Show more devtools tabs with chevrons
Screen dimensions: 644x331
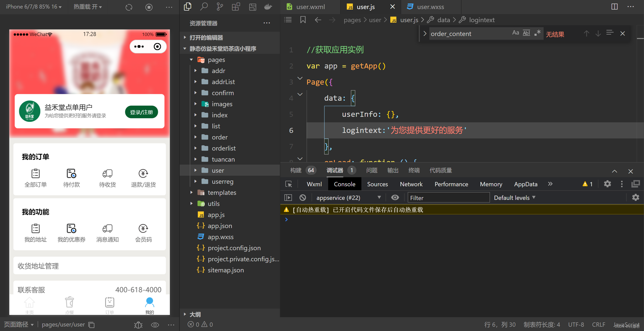(550, 184)
